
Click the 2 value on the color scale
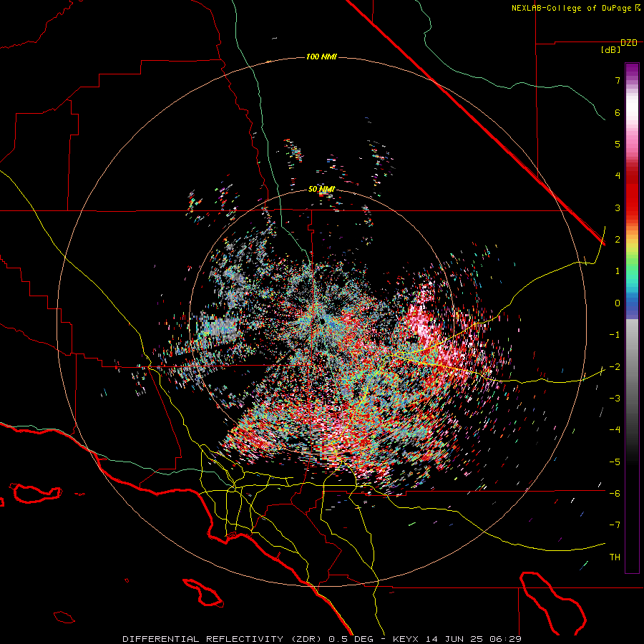pyautogui.click(x=618, y=240)
